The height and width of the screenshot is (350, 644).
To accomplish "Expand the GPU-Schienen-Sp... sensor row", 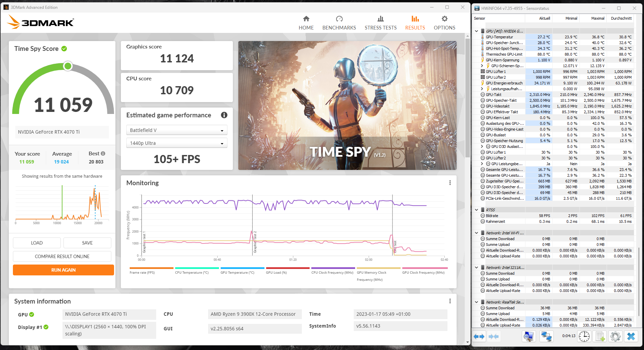I will click(x=482, y=66).
